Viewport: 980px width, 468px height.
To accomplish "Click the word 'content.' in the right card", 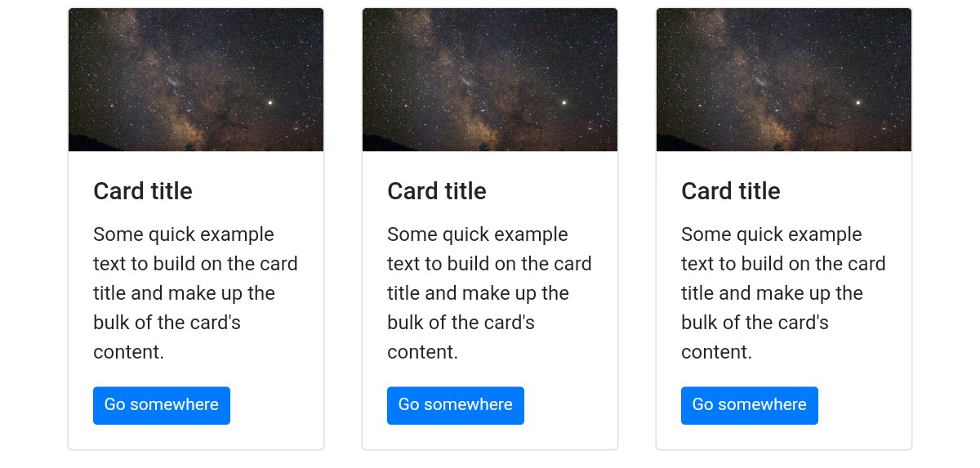I will click(x=716, y=352).
